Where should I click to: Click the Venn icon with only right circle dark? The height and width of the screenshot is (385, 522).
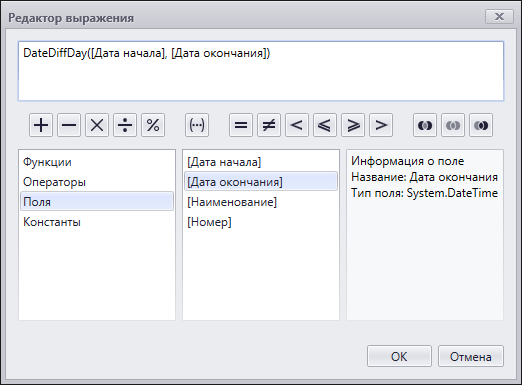(x=481, y=125)
